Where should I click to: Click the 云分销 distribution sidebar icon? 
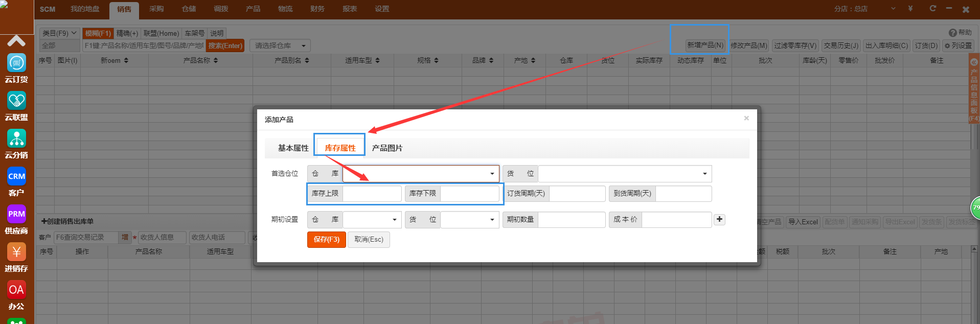click(x=16, y=139)
